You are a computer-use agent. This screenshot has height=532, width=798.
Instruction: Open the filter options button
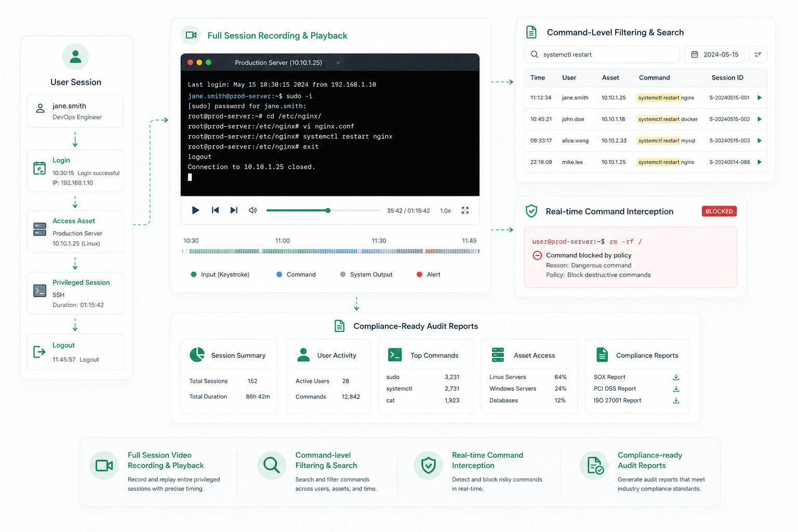pos(758,55)
